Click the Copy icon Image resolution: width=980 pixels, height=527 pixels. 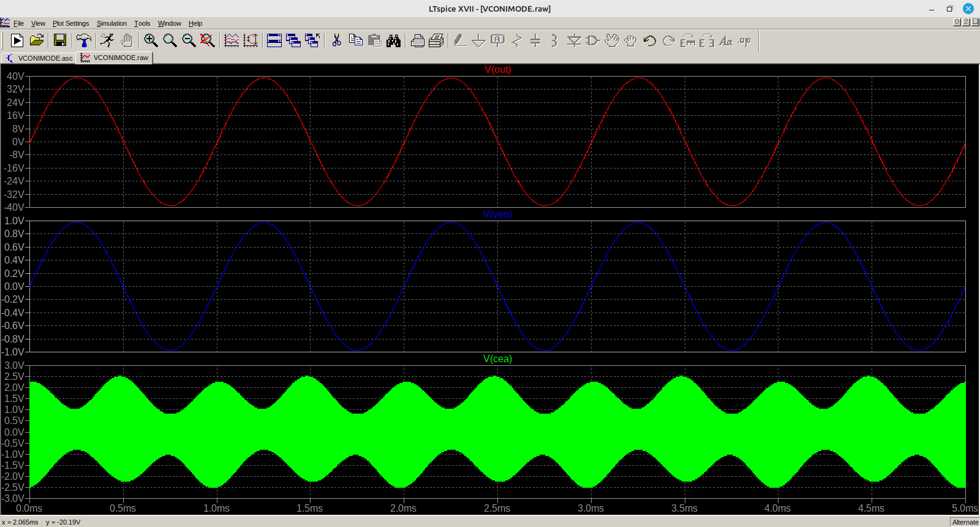355,40
